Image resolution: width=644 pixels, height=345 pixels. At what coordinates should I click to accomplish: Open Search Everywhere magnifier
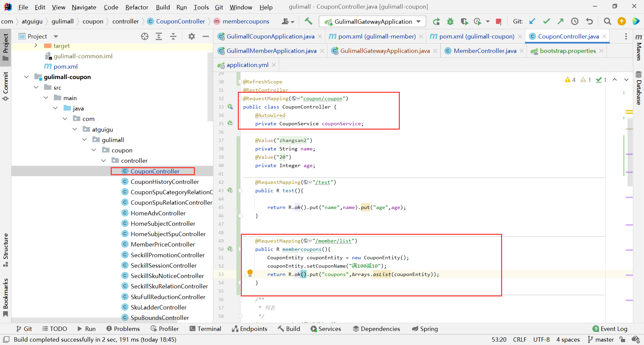607,21
